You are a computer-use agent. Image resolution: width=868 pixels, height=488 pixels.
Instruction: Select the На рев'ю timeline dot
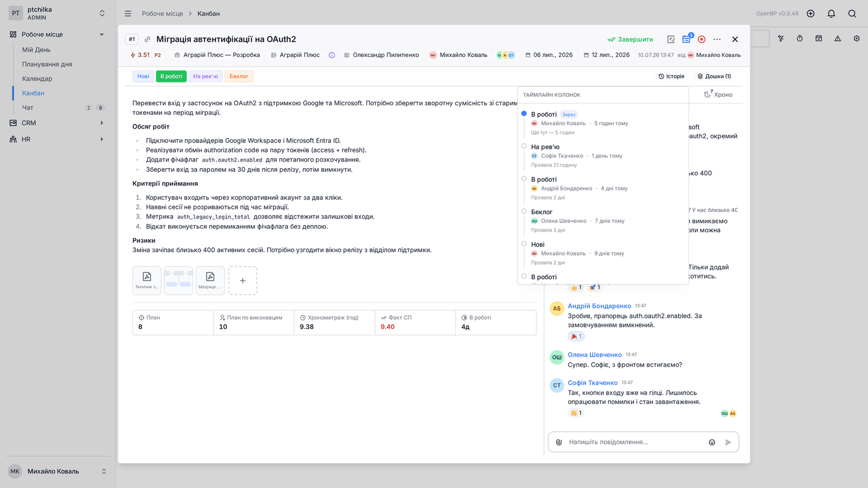tap(524, 146)
